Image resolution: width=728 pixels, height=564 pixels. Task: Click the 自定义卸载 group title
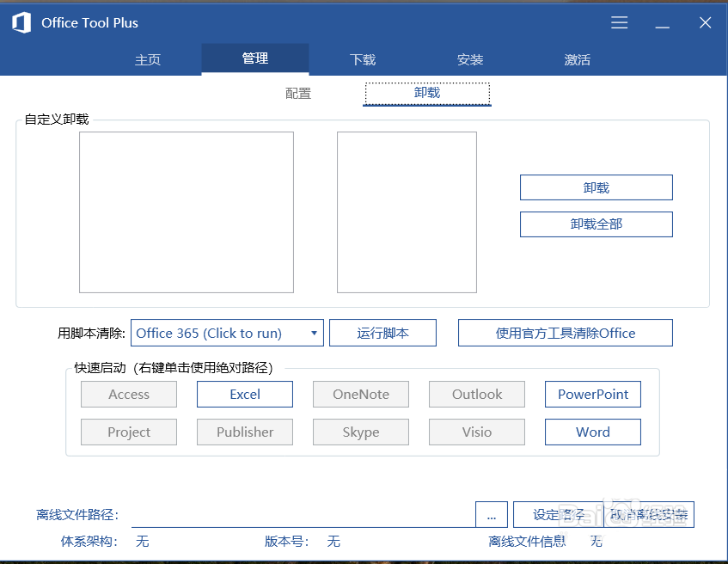pyautogui.click(x=56, y=120)
